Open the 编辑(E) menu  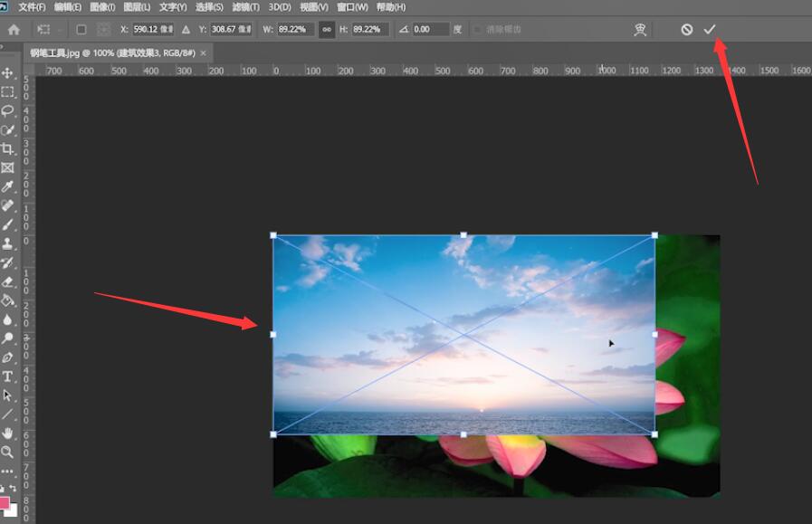68,7
